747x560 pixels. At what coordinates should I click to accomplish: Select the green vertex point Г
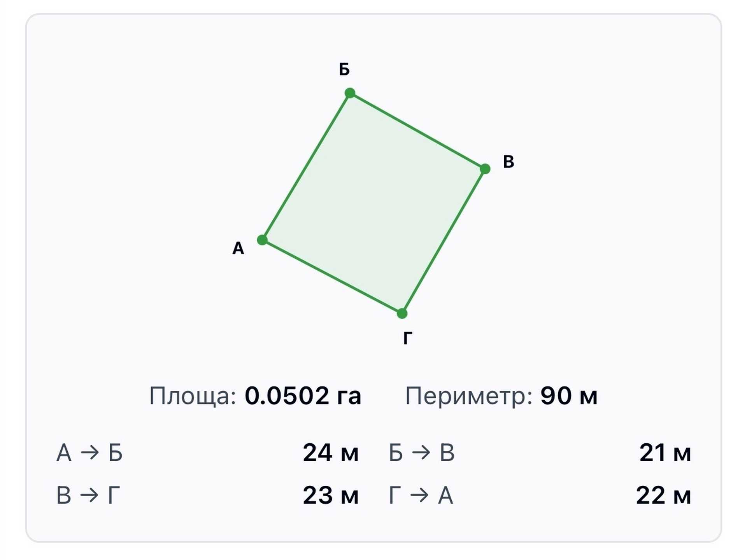(x=402, y=313)
